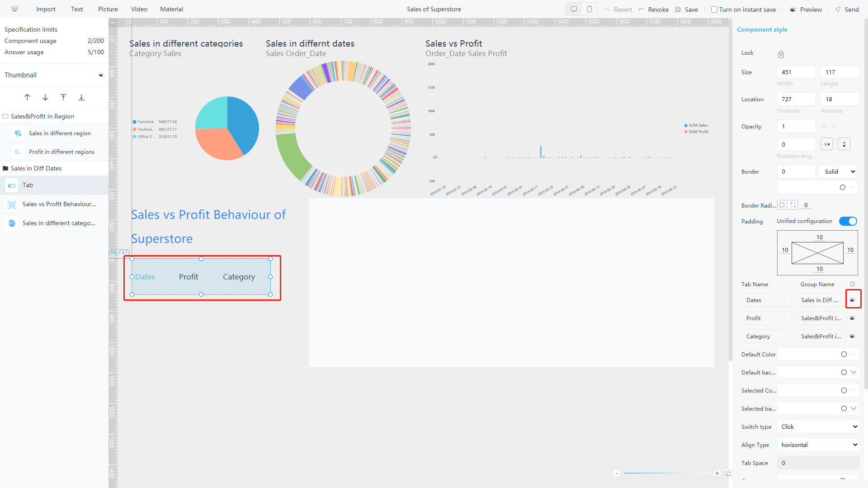Switch to desktop view icon
The height and width of the screenshot is (488, 868).
pyautogui.click(x=574, y=9)
